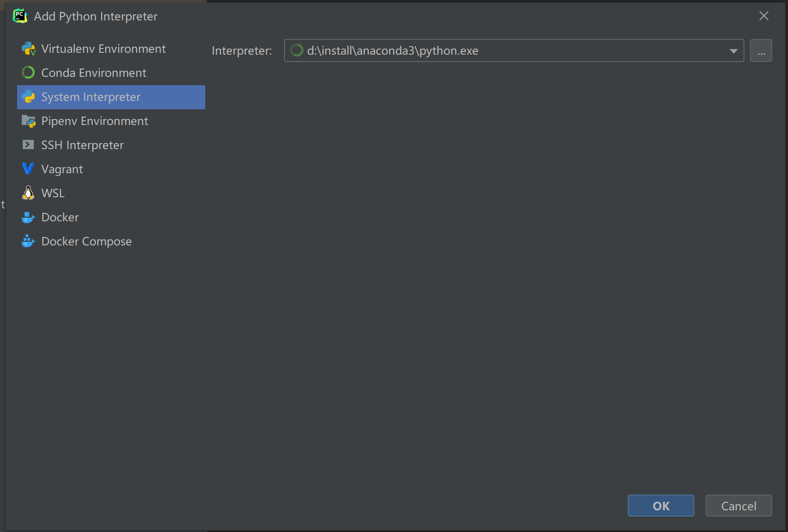Click the Pipenv Environment folder icon

click(28, 121)
